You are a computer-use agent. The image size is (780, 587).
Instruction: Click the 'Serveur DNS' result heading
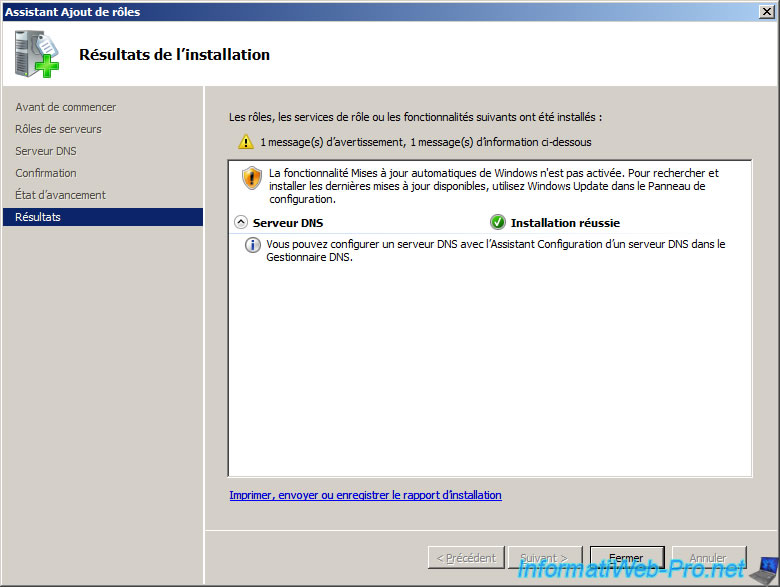288,223
